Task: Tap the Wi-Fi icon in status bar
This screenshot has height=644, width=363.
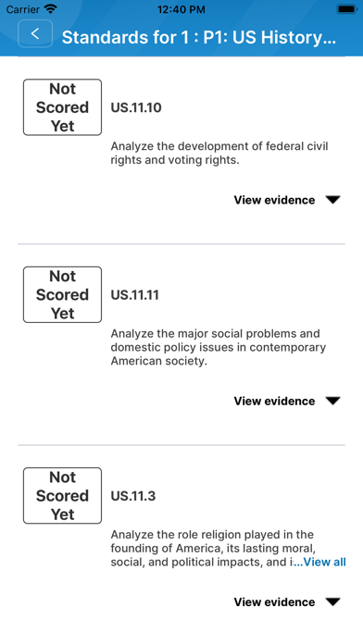Action: click(x=51, y=8)
